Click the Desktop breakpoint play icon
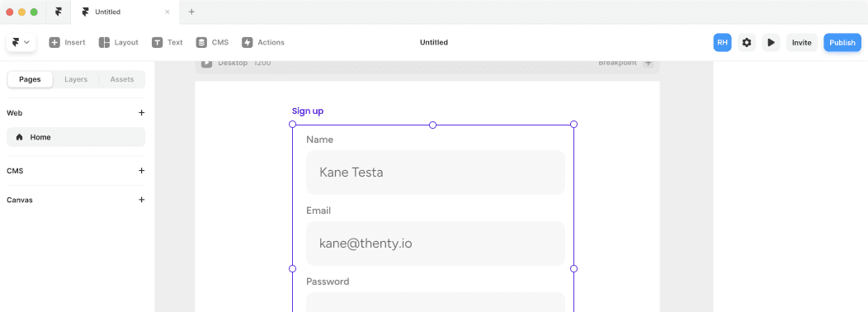 coord(206,63)
